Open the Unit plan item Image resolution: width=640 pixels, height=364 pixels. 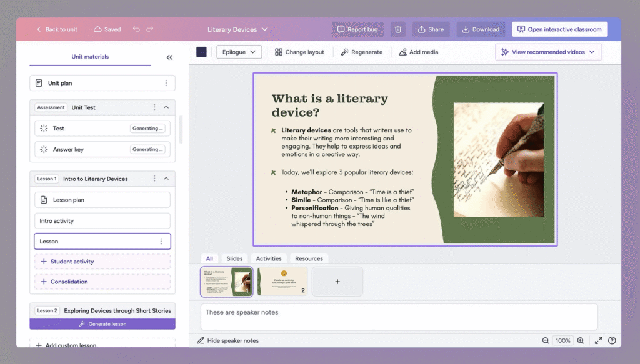coord(102,83)
